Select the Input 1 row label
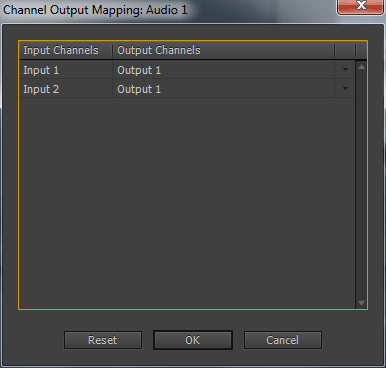This screenshot has height=368, width=386. tap(41, 70)
